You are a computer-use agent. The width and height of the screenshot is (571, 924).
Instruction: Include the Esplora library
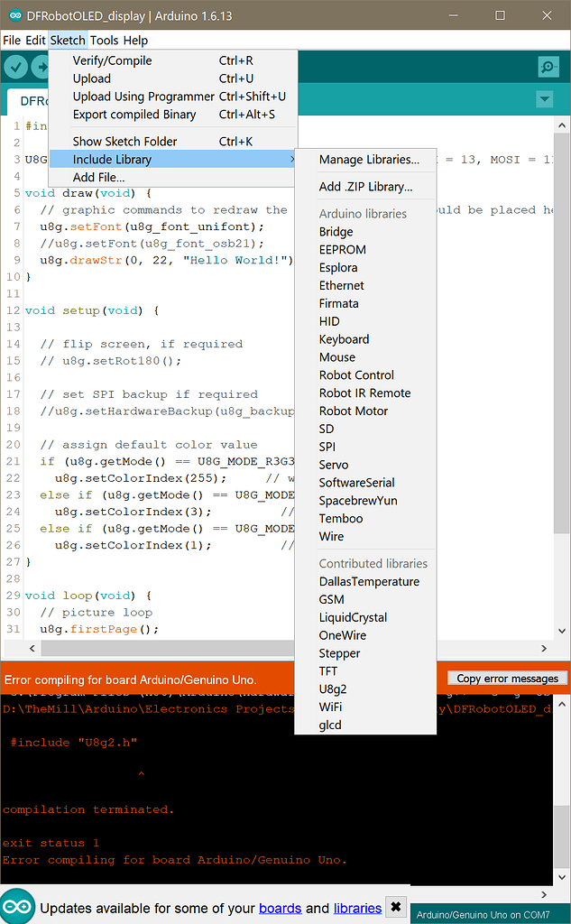tap(365, 267)
